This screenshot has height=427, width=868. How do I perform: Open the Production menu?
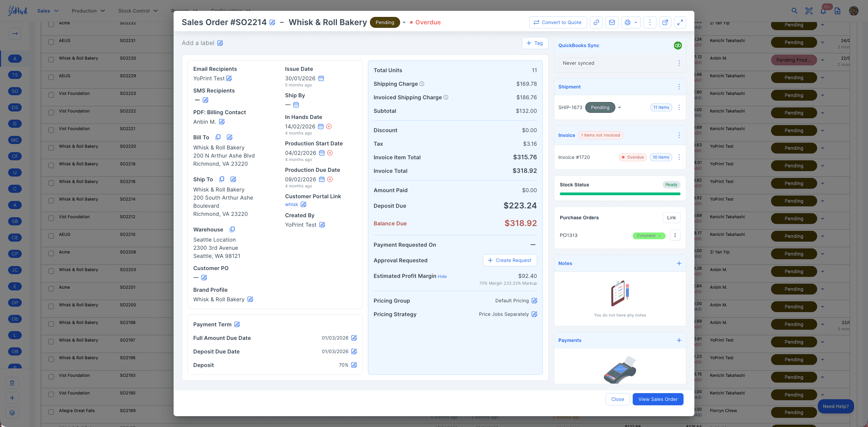pyautogui.click(x=88, y=11)
